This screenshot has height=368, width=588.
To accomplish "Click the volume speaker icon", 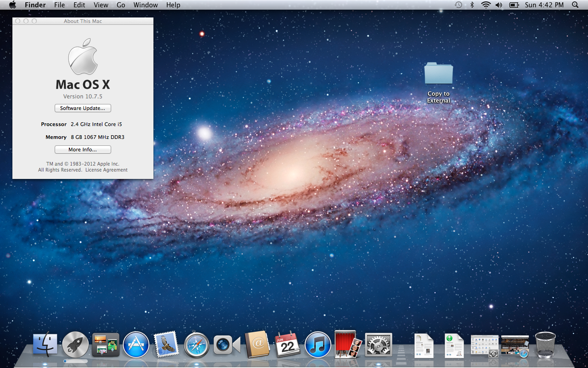I will pos(499,5).
